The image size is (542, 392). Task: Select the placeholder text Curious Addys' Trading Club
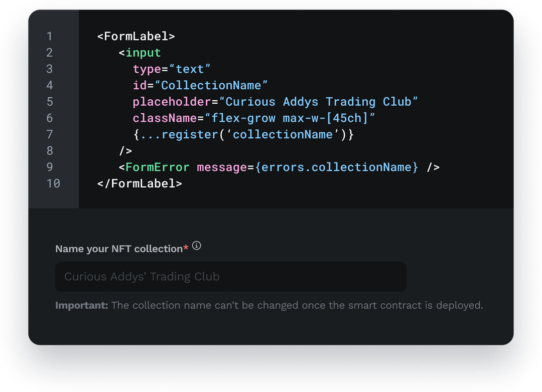click(x=142, y=276)
